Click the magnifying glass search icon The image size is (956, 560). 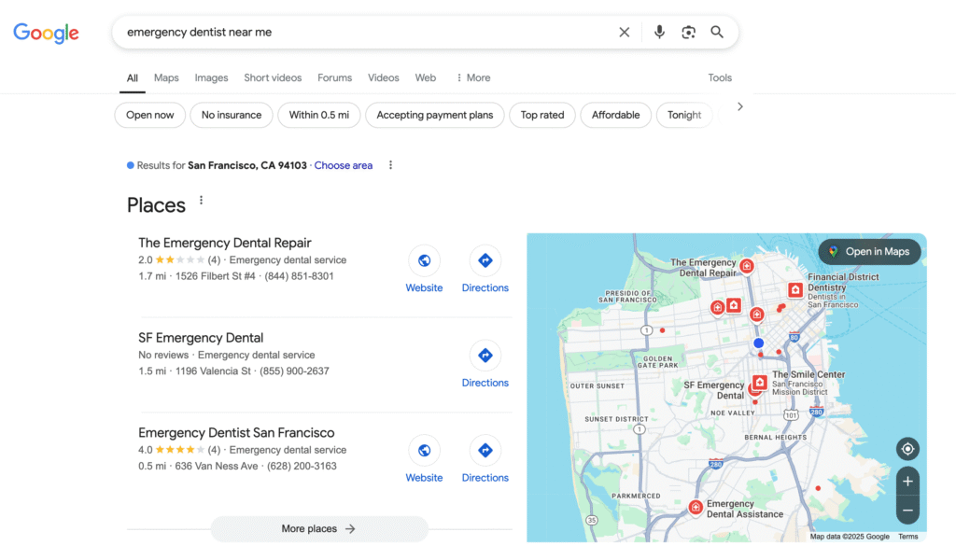click(x=717, y=32)
